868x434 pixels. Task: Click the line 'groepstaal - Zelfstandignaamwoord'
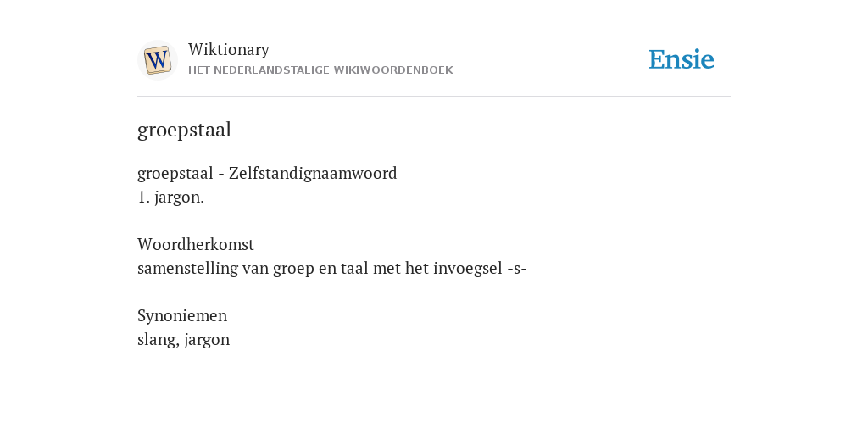267,173
